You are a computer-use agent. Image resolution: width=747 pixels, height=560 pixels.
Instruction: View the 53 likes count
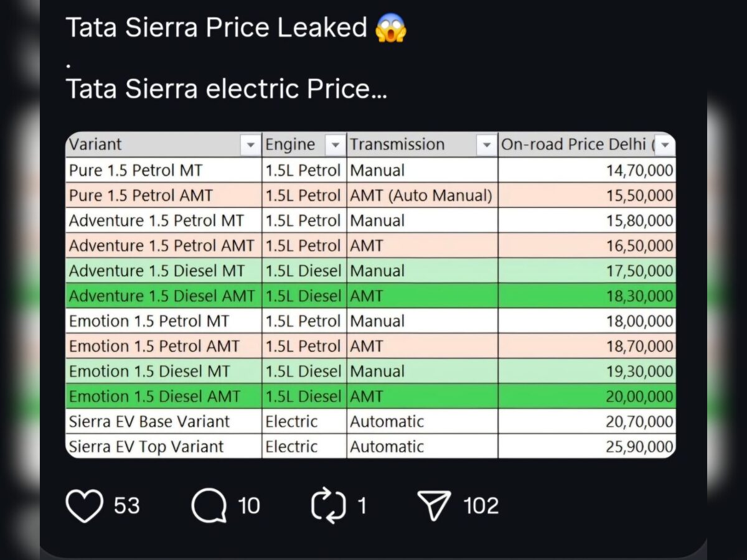click(126, 505)
